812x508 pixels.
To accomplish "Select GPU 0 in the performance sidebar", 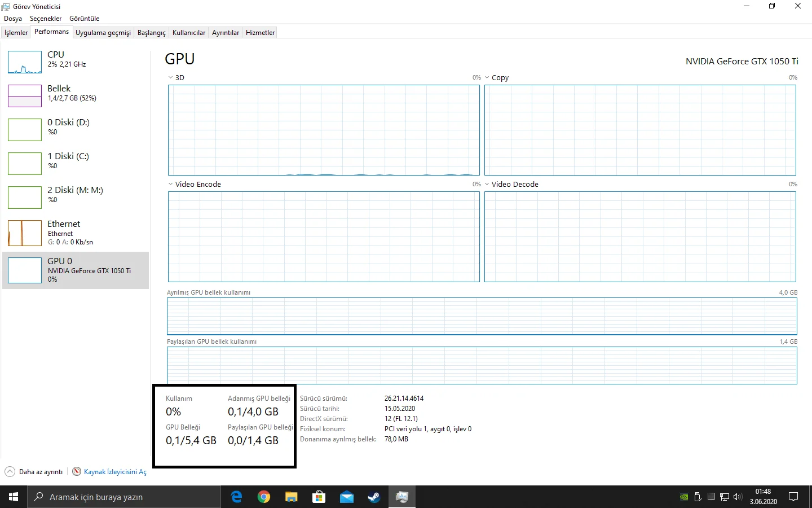I will (76, 270).
